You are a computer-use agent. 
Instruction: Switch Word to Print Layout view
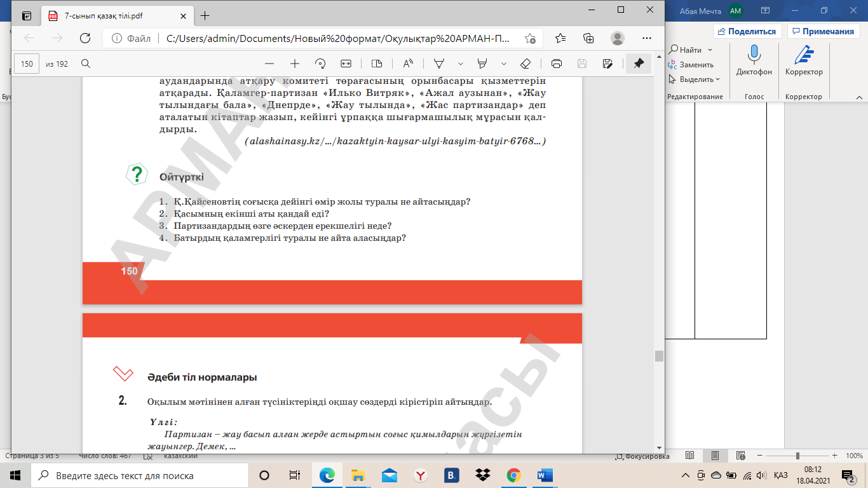pyautogui.click(x=715, y=456)
